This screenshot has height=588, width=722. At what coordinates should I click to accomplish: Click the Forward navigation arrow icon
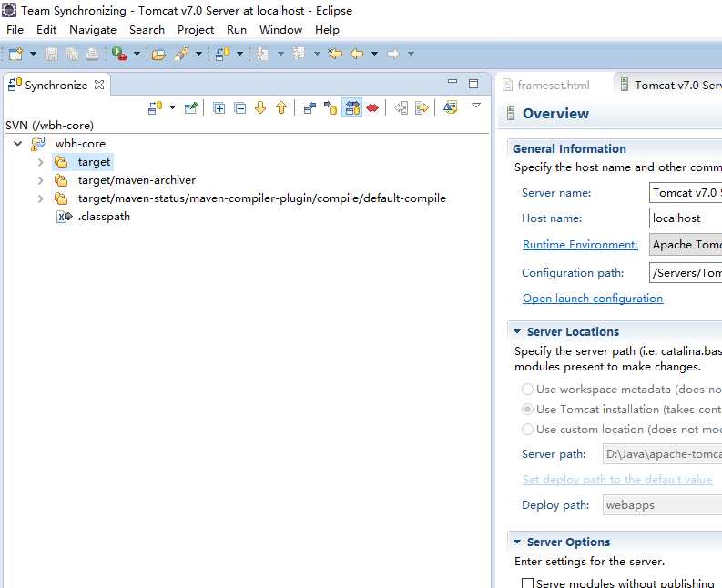392,54
